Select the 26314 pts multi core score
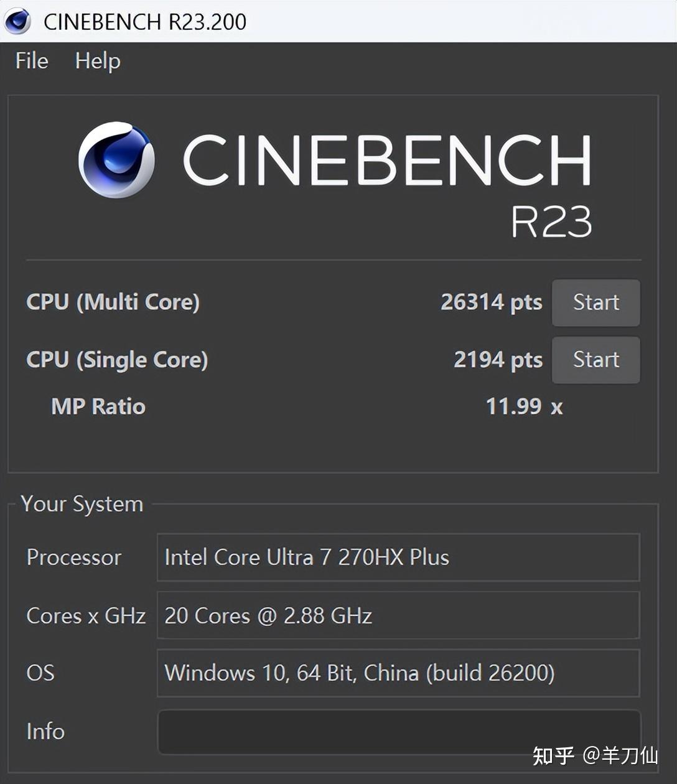The image size is (677, 784). pos(492,302)
